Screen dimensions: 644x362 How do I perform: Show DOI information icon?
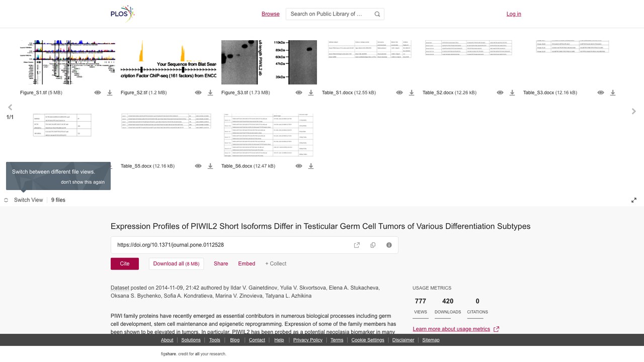click(389, 245)
